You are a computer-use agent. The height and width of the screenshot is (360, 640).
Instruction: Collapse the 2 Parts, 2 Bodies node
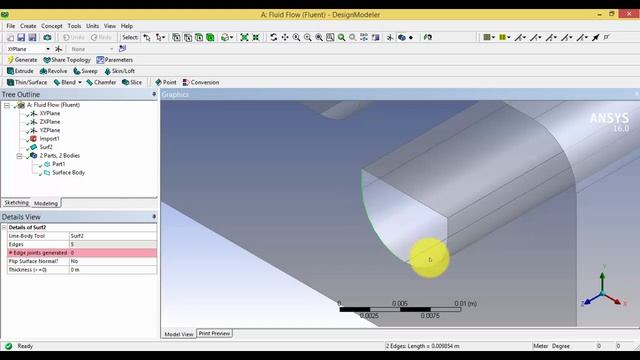(19, 156)
